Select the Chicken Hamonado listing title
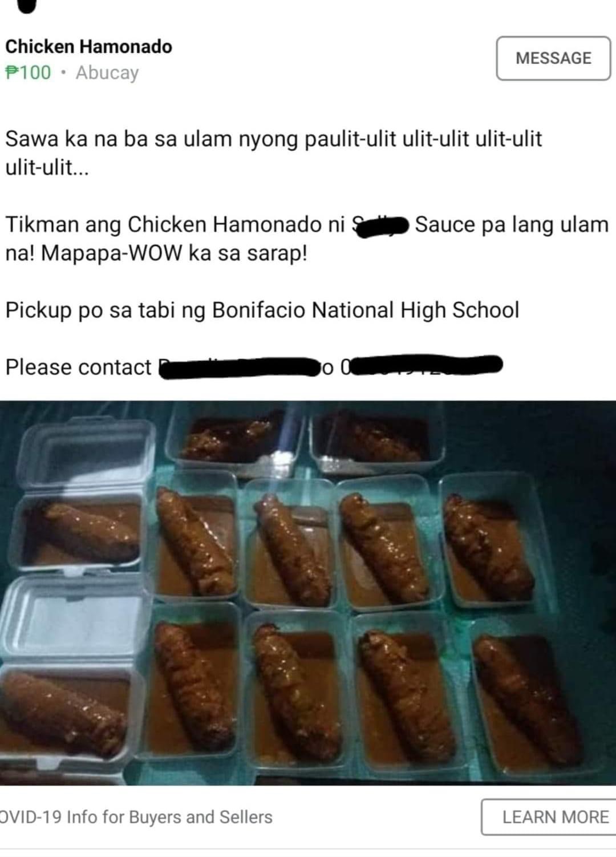 coord(88,46)
